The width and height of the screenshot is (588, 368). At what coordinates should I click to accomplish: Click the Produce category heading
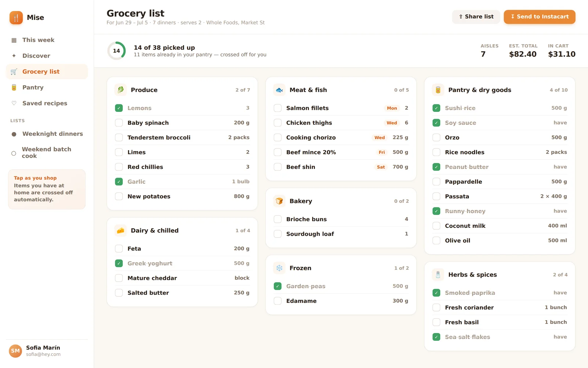coord(144,90)
